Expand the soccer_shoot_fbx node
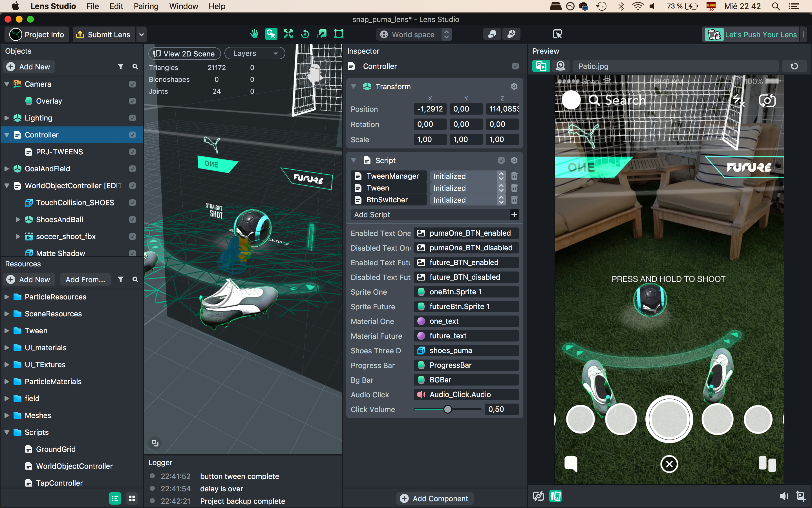Viewport: 812px width, 508px height. (18, 237)
